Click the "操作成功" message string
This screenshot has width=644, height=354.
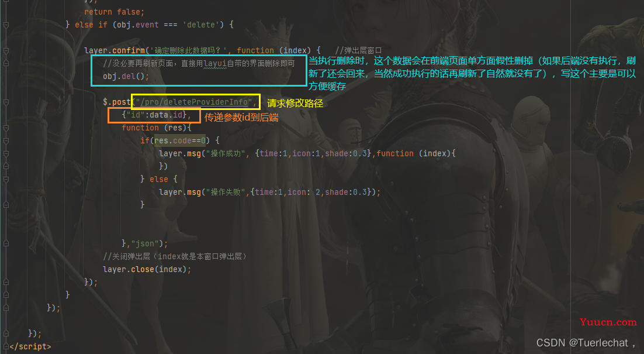tap(226, 153)
